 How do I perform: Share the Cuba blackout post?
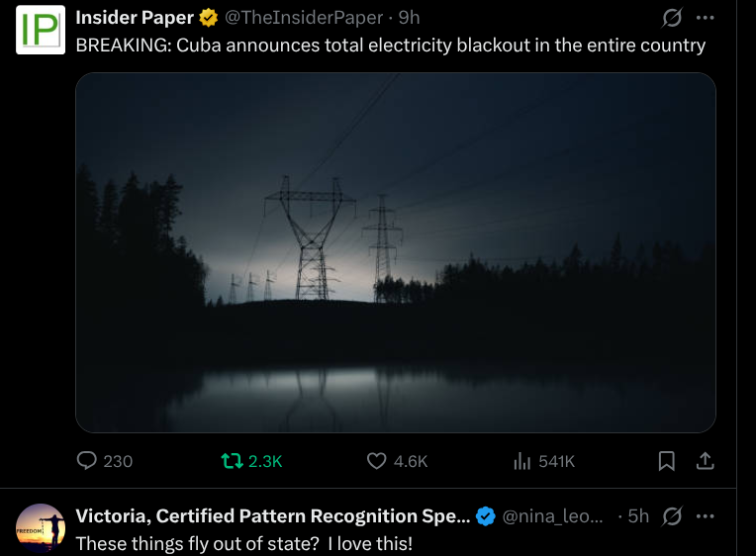(x=706, y=461)
